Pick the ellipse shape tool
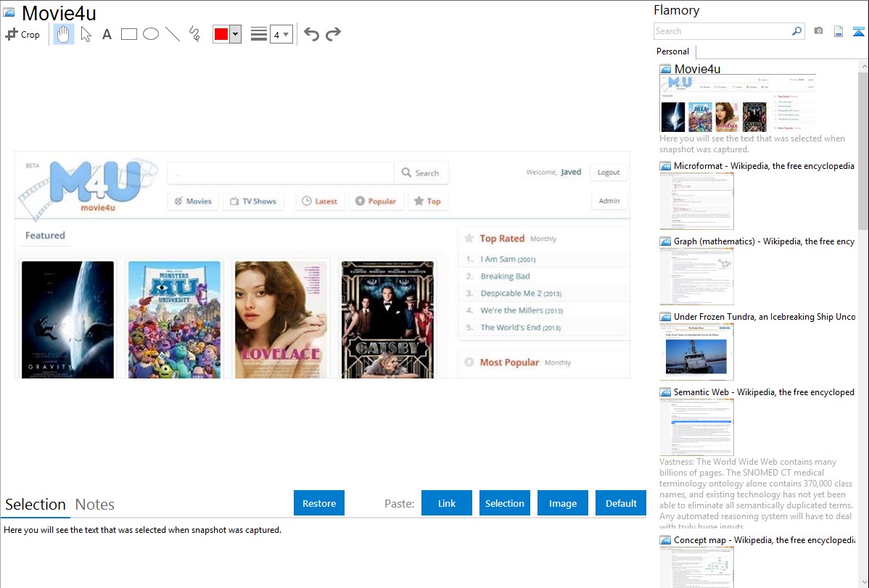Screen dimensions: 869x588 tap(151, 34)
